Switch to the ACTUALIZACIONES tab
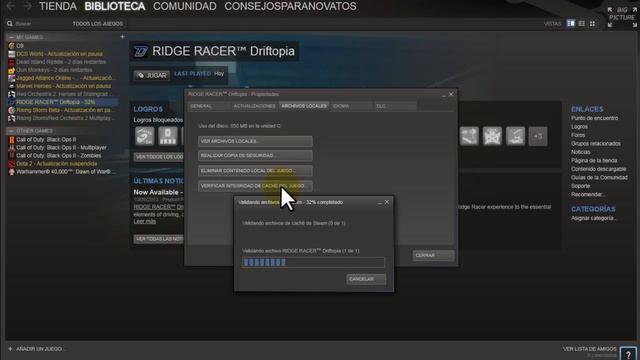 coord(254,106)
